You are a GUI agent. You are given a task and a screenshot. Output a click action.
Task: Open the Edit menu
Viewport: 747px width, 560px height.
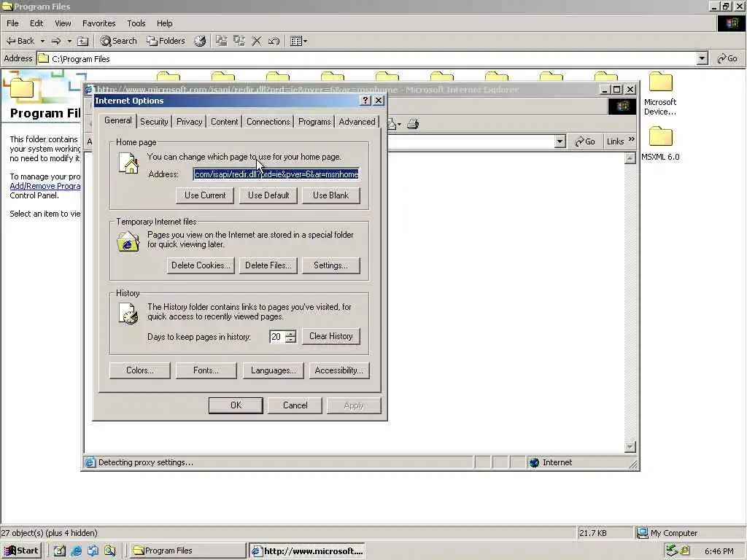[36, 23]
